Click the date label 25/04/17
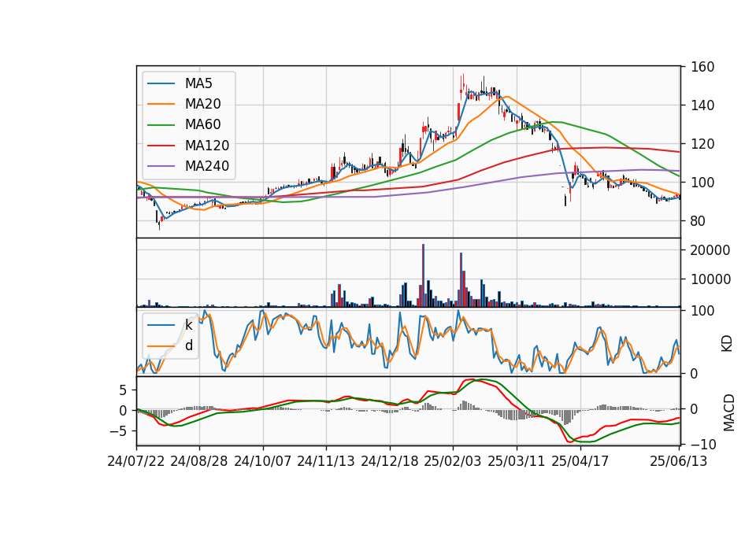Viewport: 756px width, 543px height. pos(580,461)
